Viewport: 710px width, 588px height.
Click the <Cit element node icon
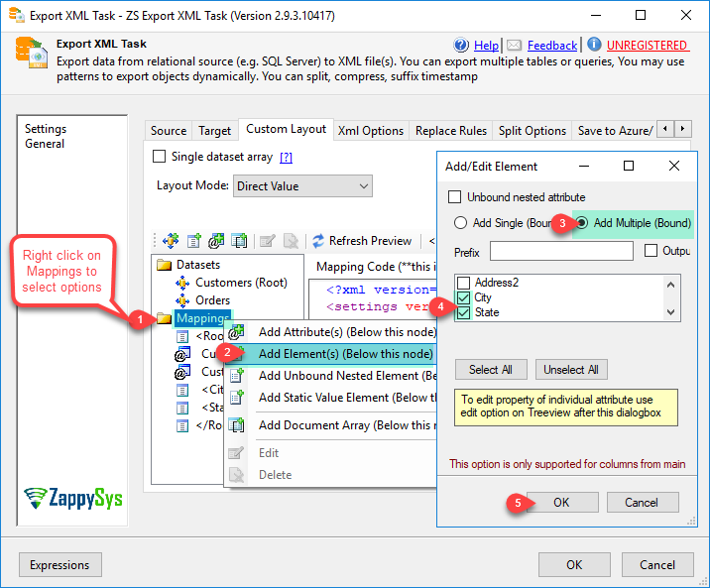pos(182,390)
